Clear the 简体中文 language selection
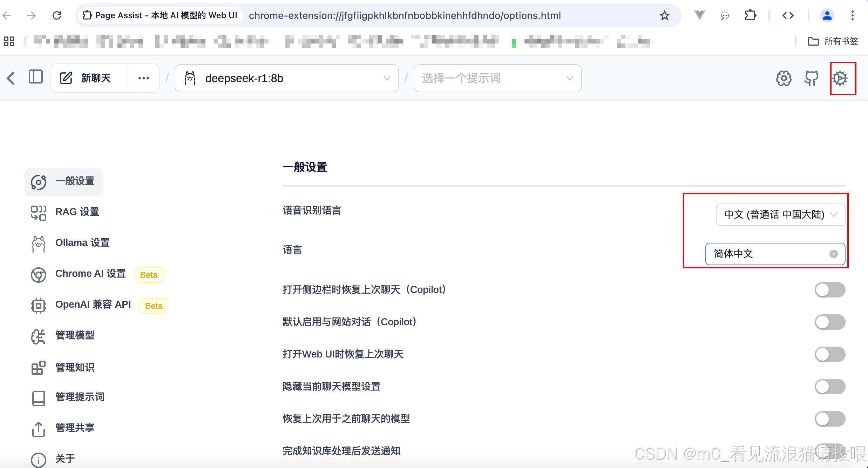 coord(833,254)
